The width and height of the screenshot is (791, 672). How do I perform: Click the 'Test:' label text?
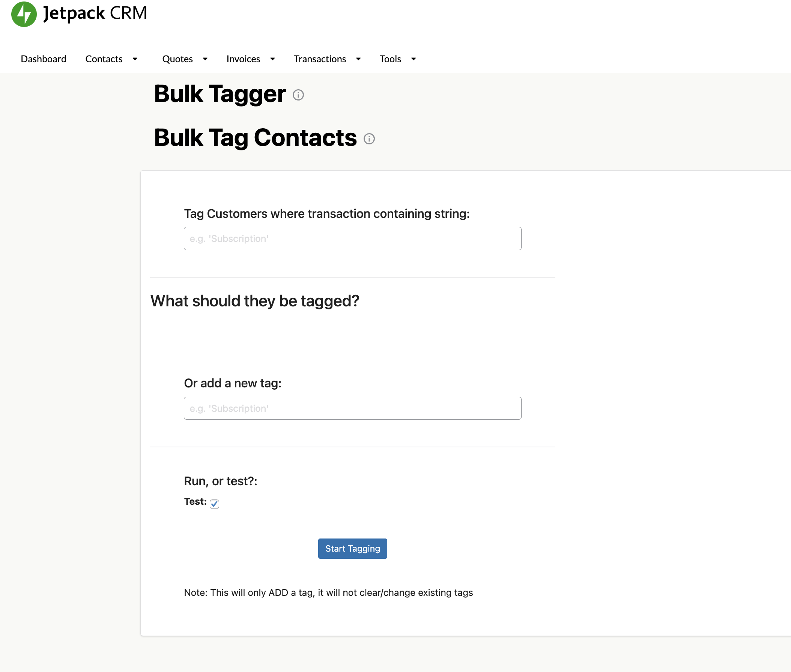(195, 502)
